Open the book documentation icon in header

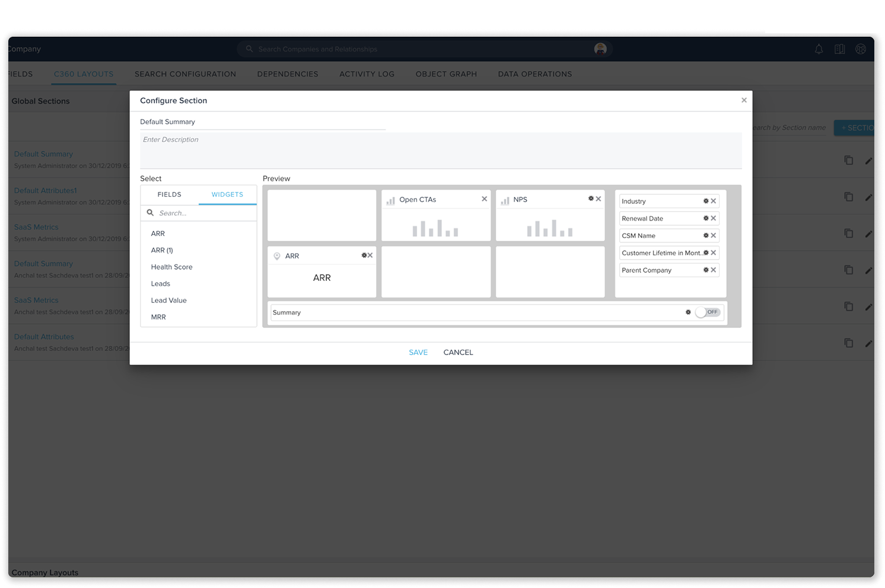pos(839,49)
